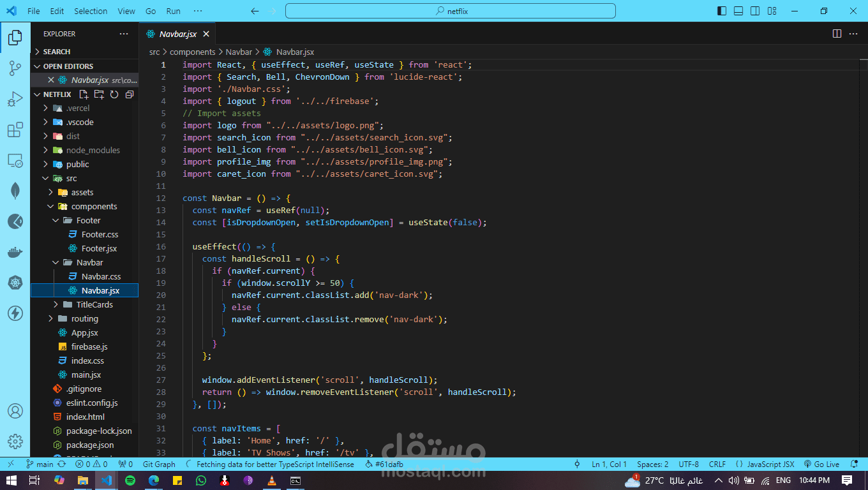The height and width of the screenshot is (490, 868).
Task: Open the Edit menu
Action: pos(57,11)
